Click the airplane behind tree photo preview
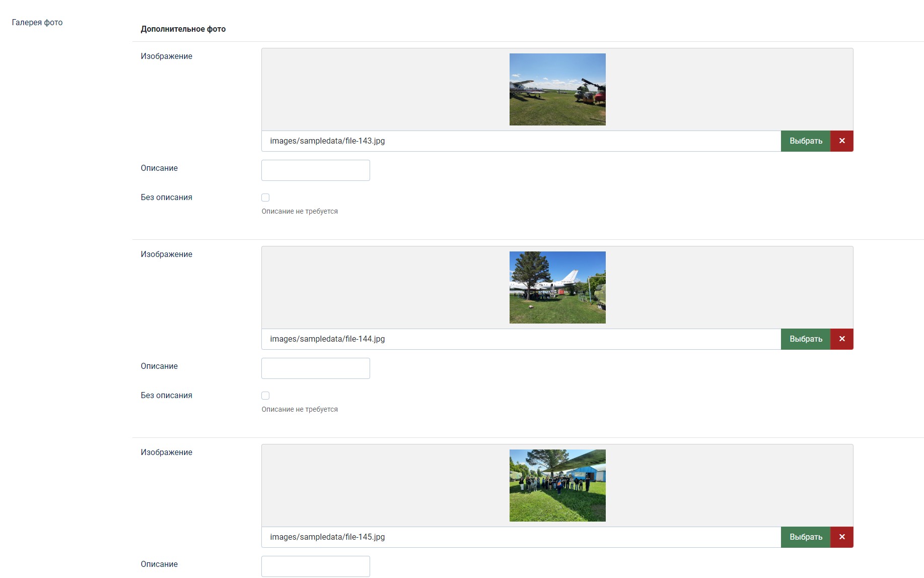The height and width of the screenshot is (578, 924). click(x=557, y=287)
